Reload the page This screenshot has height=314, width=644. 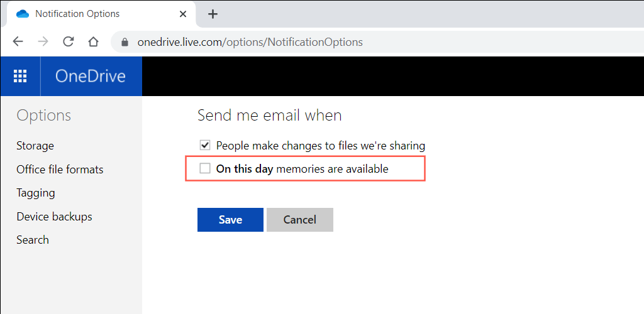[68, 42]
